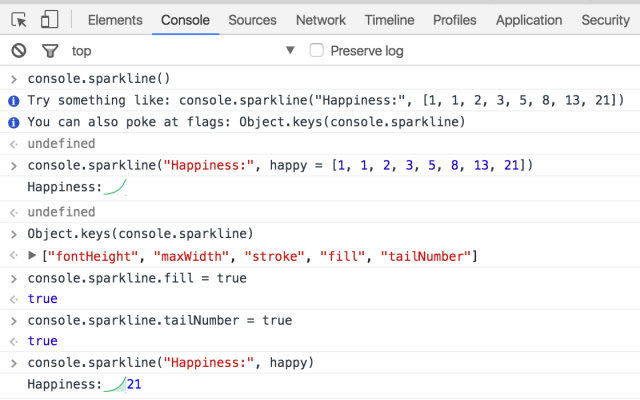Click the 'happy = [1, 1, 2...' command line
640x400 pixels.
[280, 165]
